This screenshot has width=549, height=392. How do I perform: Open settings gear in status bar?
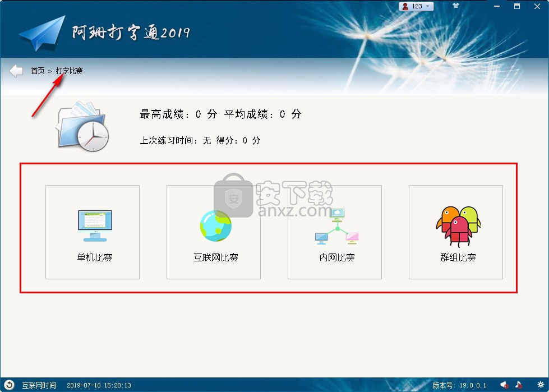coord(541,385)
